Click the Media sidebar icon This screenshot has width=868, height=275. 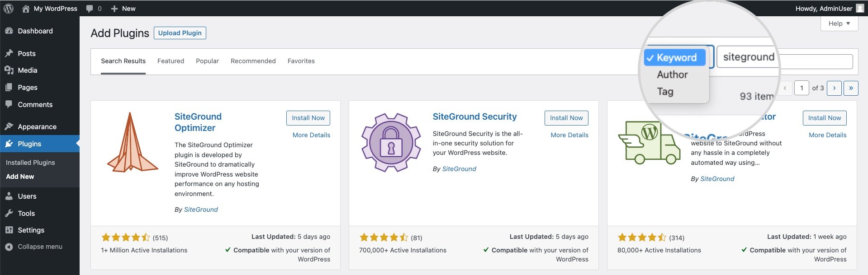pyautogui.click(x=9, y=70)
